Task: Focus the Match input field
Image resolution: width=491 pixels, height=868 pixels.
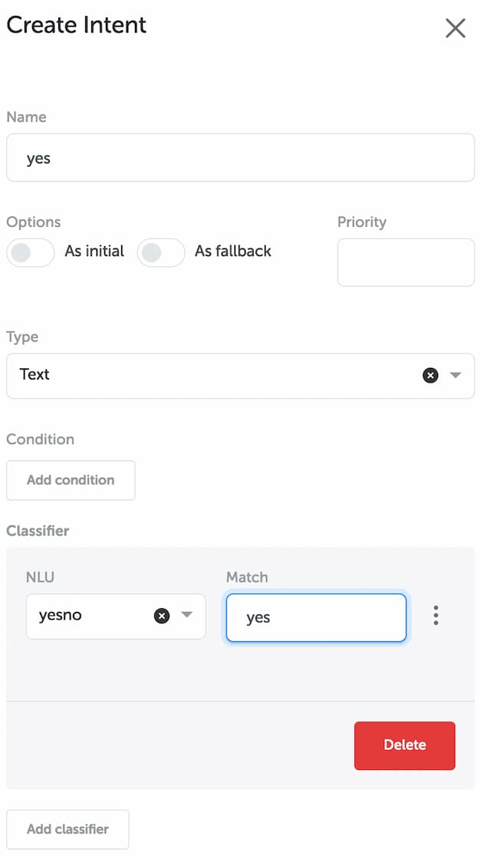Action: pos(316,618)
